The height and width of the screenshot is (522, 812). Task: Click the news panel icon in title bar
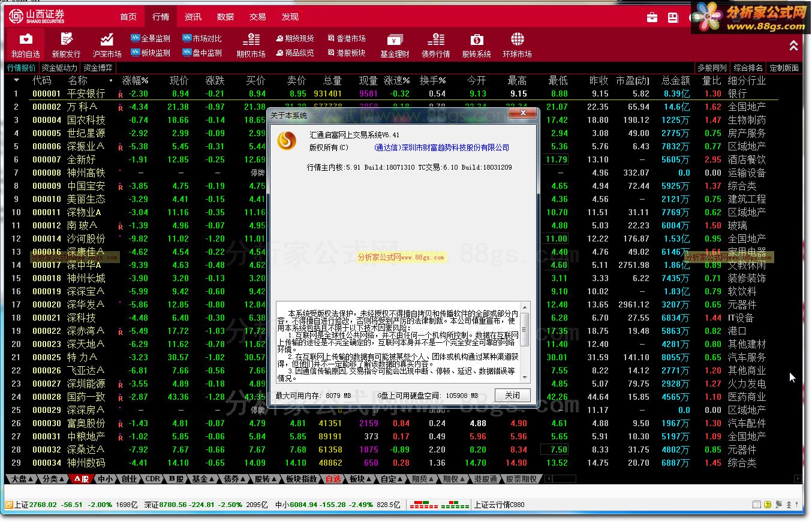pyautogui.click(x=673, y=17)
